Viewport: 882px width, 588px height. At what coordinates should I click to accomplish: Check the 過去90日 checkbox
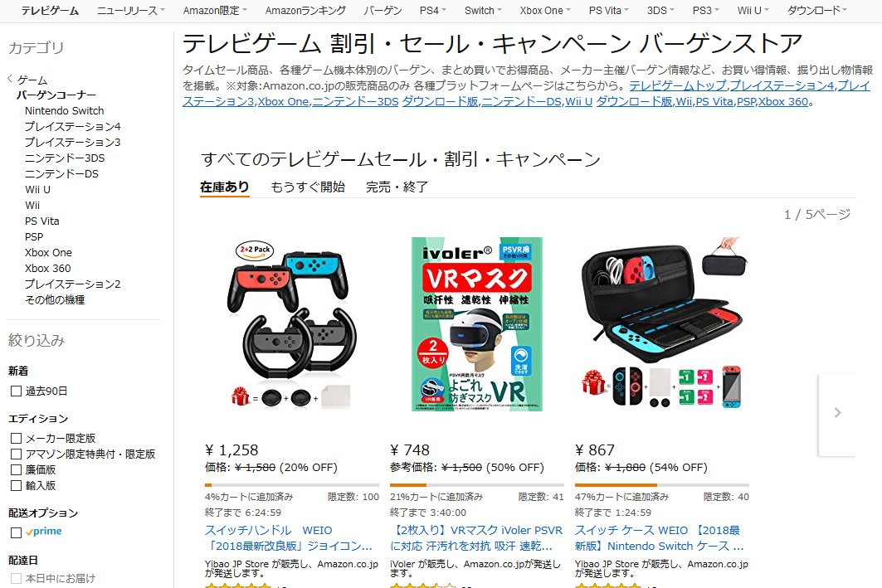(x=17, y=391)
